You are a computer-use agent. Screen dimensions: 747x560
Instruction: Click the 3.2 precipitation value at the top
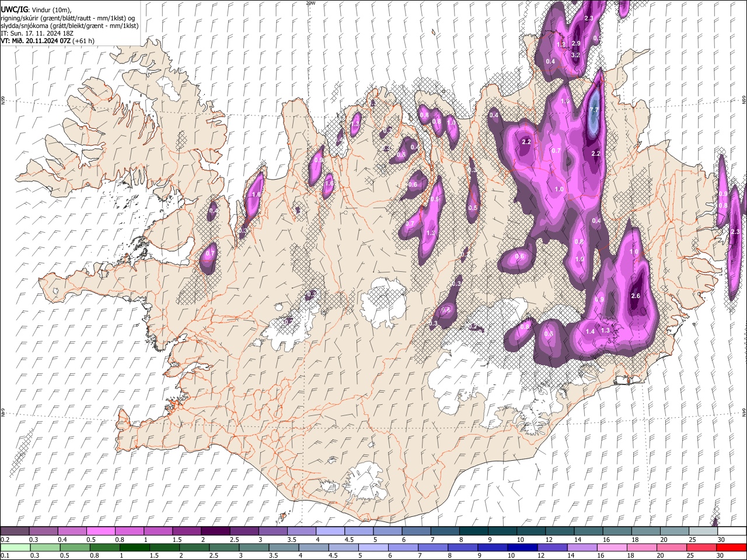pyautogui.click(x=575, y=55)
